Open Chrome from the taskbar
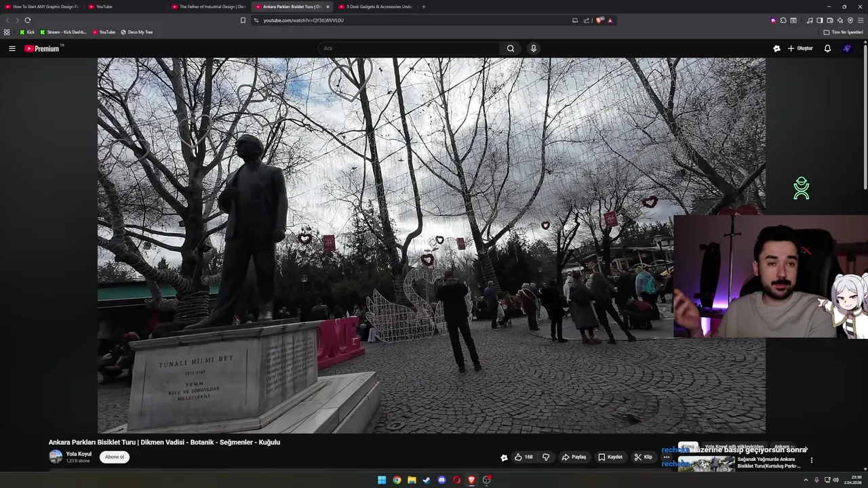Screen dimensions: 868x488 [x=397, y=480]
